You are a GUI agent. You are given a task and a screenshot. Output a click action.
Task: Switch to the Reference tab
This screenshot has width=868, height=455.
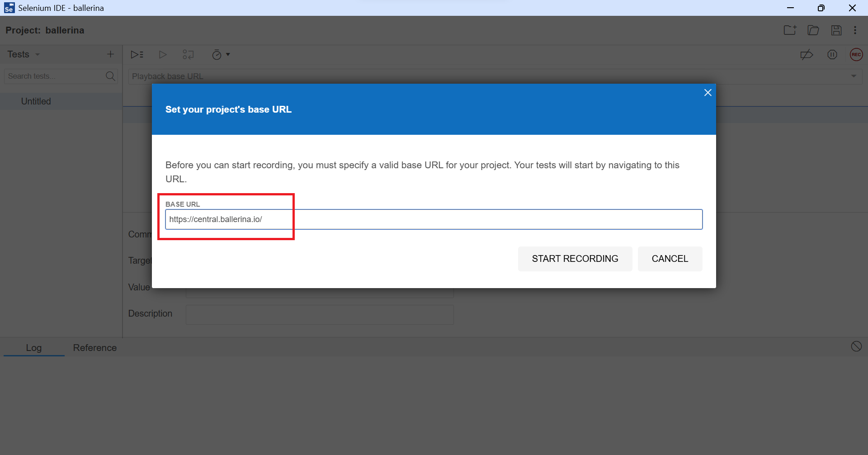(x=95, y=348)
